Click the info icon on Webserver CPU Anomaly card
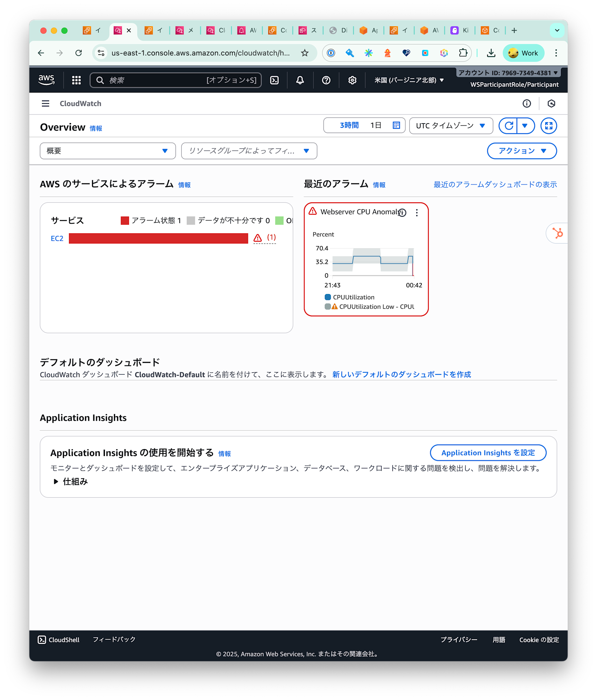 [x=402, y=212]
